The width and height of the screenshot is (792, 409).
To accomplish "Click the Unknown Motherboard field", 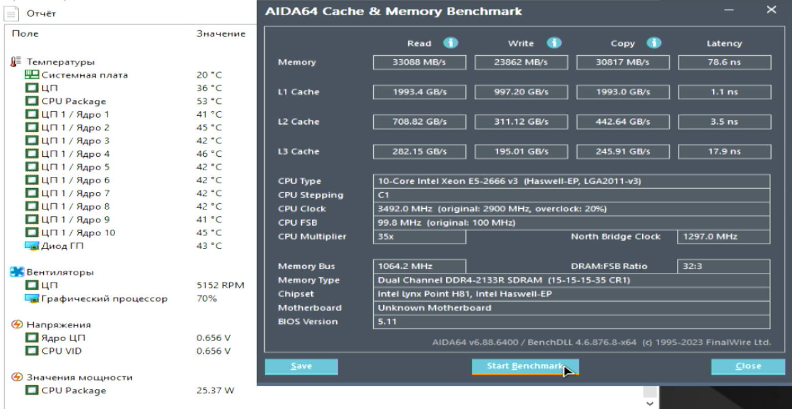I will (572, 308).
